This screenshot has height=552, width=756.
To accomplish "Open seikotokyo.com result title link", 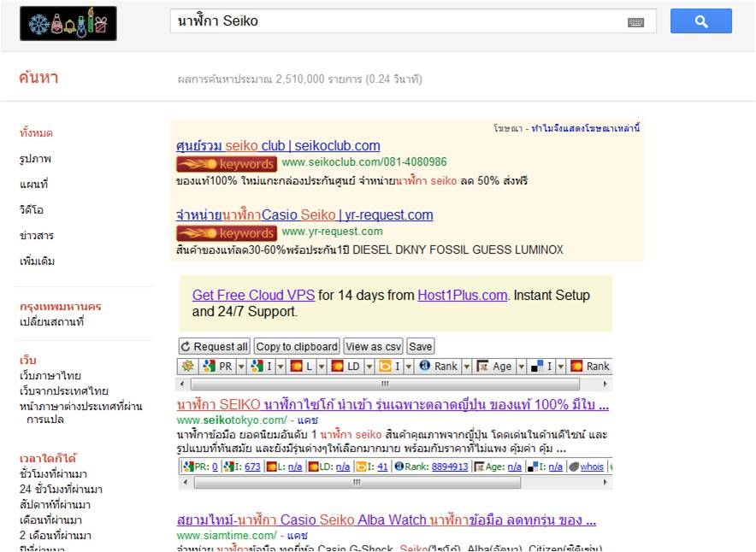I will click(393, 405).
